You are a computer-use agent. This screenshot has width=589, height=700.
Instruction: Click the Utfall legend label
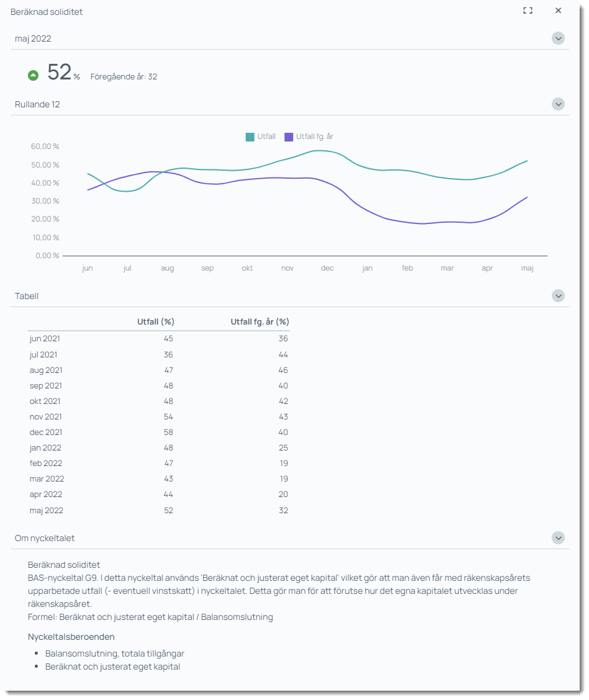coord(266,137)
